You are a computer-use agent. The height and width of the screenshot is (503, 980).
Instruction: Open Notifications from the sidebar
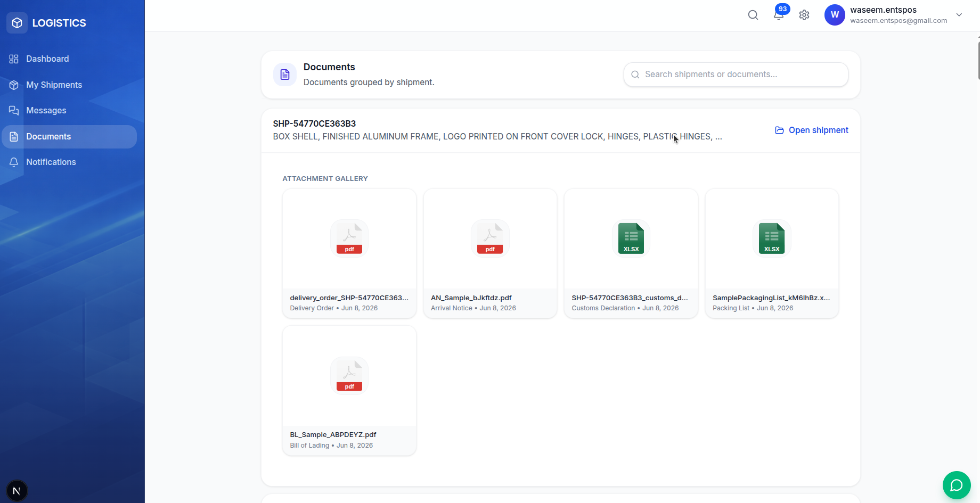tap(69, 162)
